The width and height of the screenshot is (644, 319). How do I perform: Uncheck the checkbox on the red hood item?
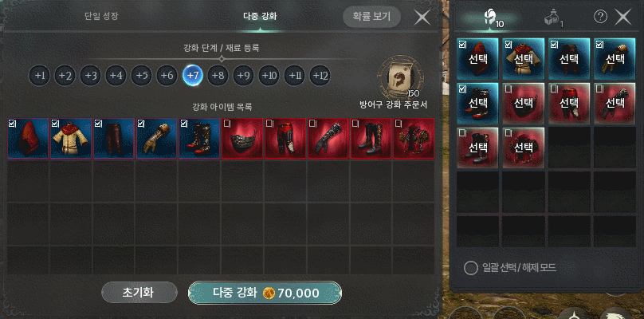12,123
